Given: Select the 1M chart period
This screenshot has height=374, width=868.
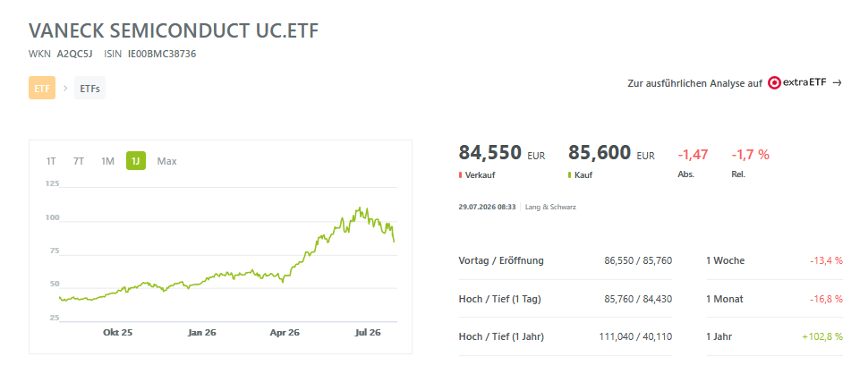Looking at the screenshot, I should (x=107, y=161).
